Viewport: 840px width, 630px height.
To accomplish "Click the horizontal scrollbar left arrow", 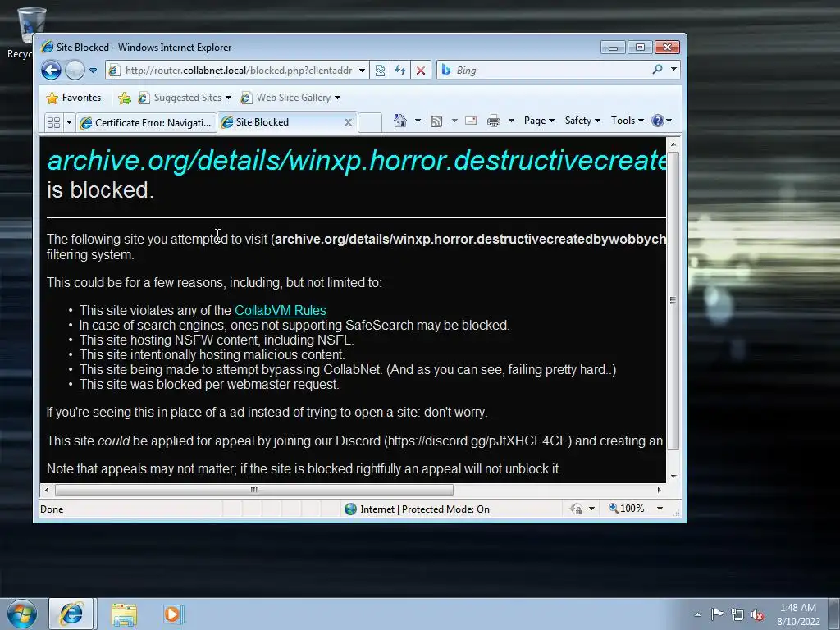I will (x=47, y=490).
